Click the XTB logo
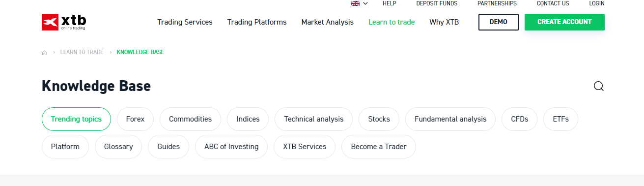 (x=64, y=22)
